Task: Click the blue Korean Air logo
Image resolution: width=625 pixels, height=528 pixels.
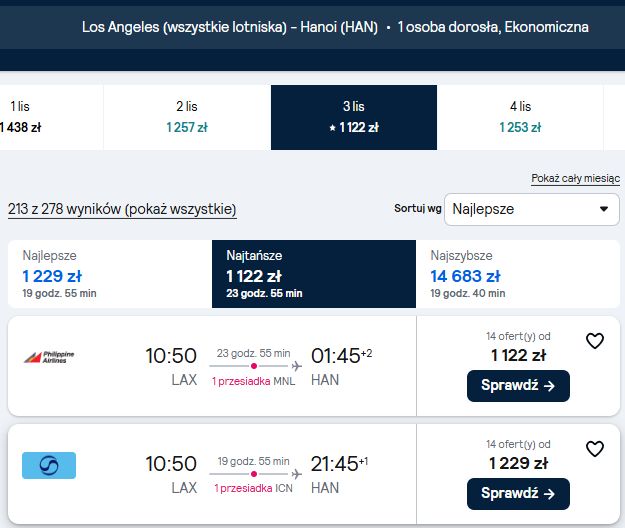Action: 49,465
